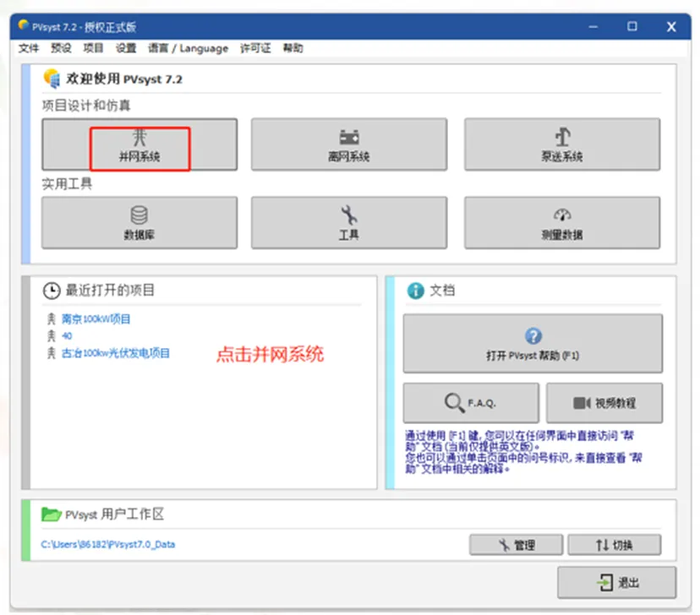Open the 许可证 menu

255,48
